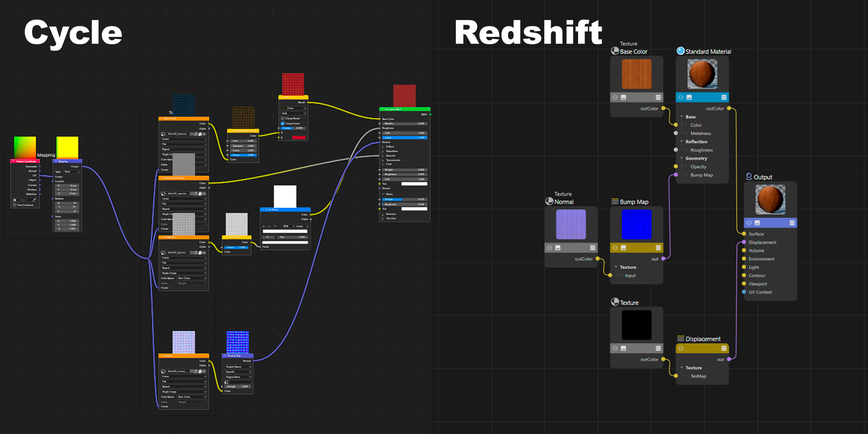Click the wavy icon beside Bump Map title
Screen dimensions: 868x434
615,201
